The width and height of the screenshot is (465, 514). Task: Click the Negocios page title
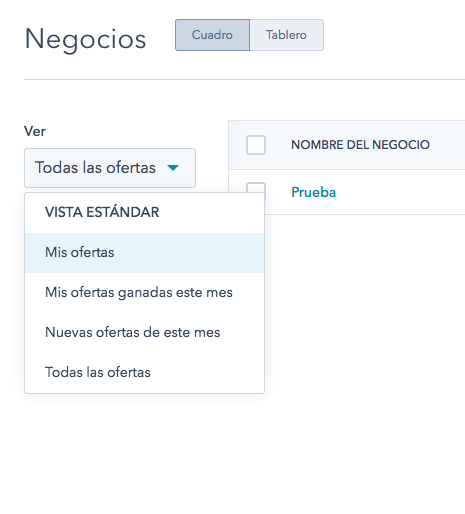85,39
